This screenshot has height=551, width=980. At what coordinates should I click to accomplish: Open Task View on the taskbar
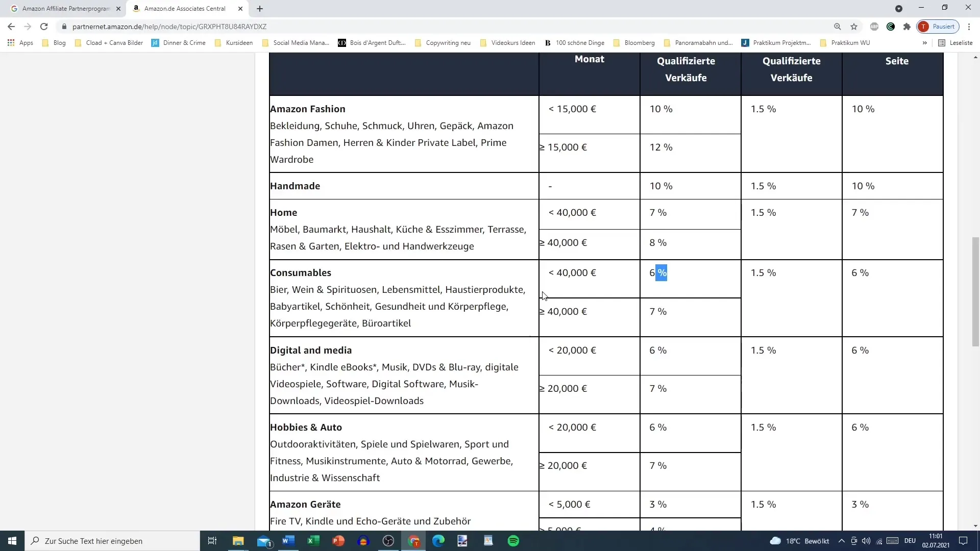click(x=212, y=541)
